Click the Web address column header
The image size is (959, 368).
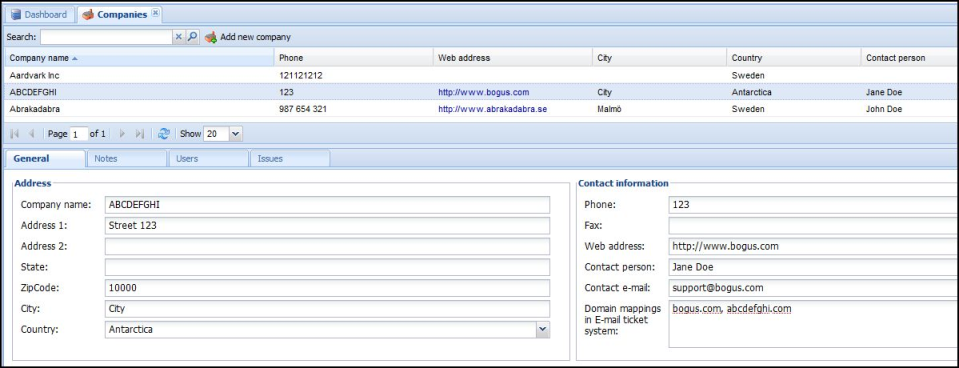(x=513, y=58)
